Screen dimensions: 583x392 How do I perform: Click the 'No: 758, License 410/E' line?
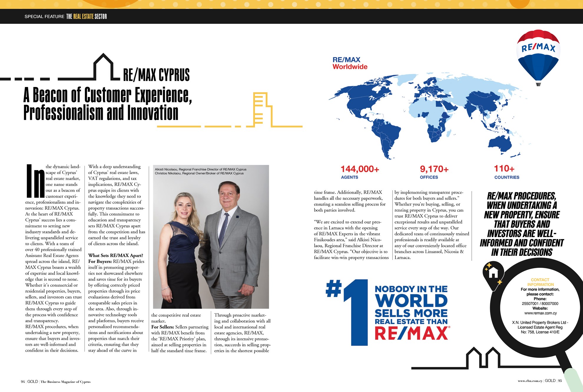pyautogui.click(x=540, y=332)
